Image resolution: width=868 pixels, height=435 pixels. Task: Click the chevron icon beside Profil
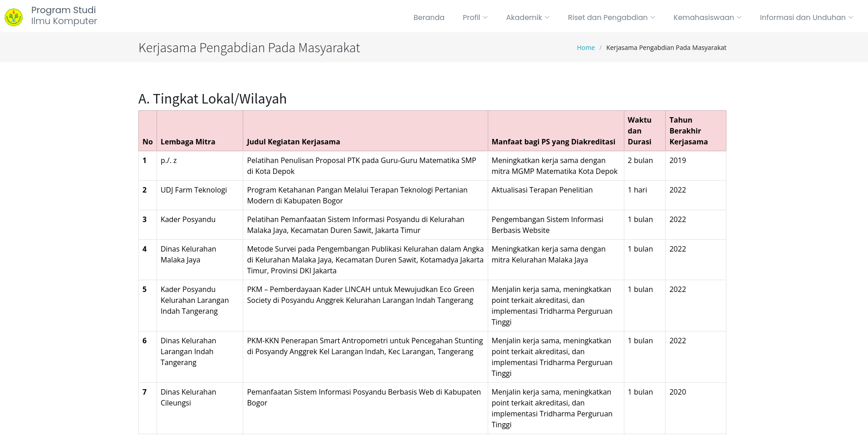pyautogui.click(x=485, y=17)
